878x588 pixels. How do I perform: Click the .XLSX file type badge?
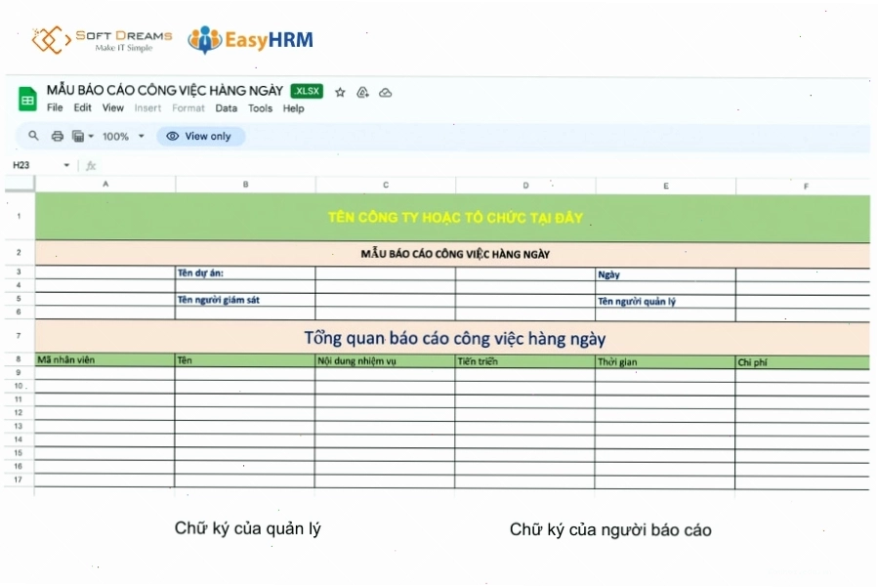coord(307,91)
